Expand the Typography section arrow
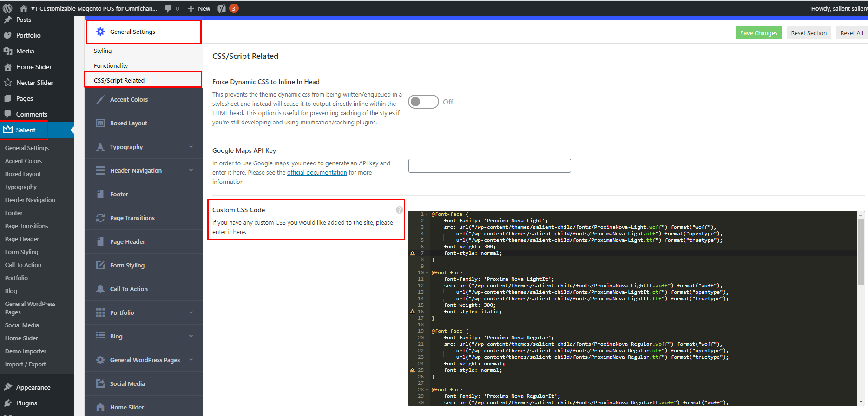 pyautogui.click(x=191, y=147)
